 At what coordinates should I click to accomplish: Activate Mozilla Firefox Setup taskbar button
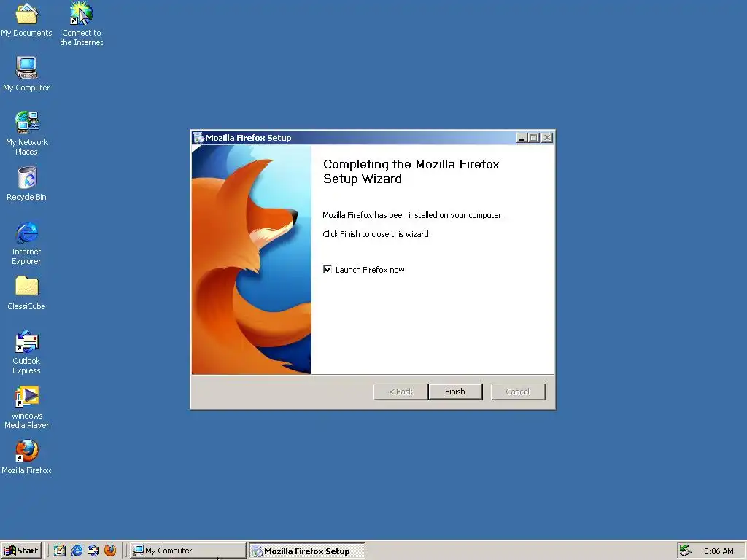pos(307,551)
